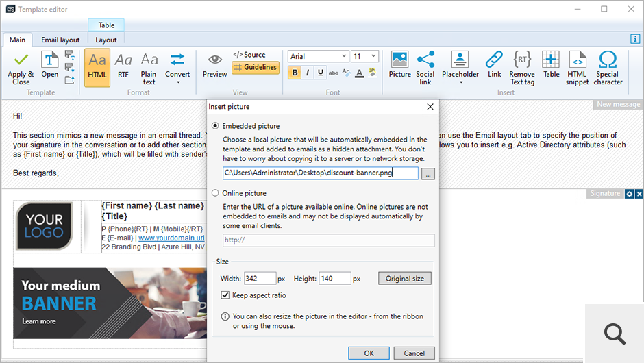The height and width of the screenshot is (363, 644).
Task: Click Remove Text tag
Action: tap(522, 68)
